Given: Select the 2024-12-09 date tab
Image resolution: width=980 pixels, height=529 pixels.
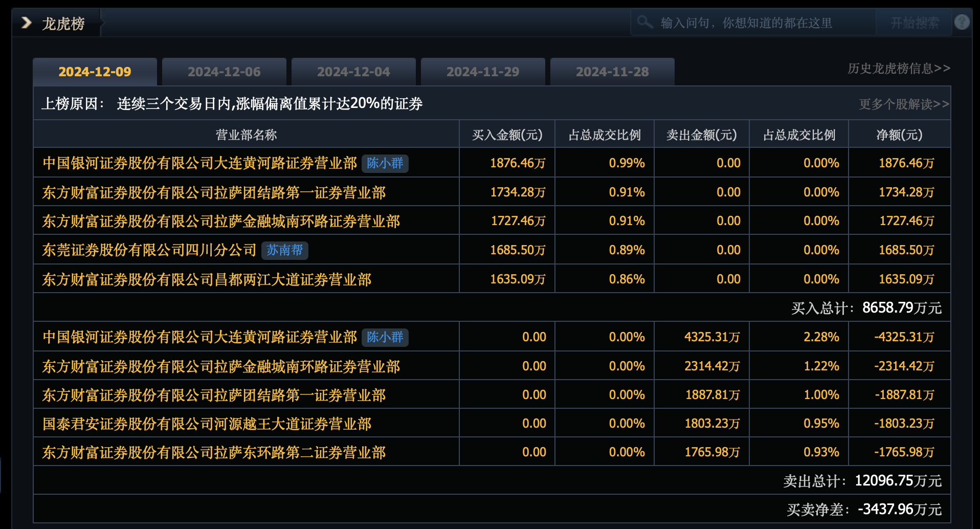Looking at the screenshot, I should click(95, 72).
